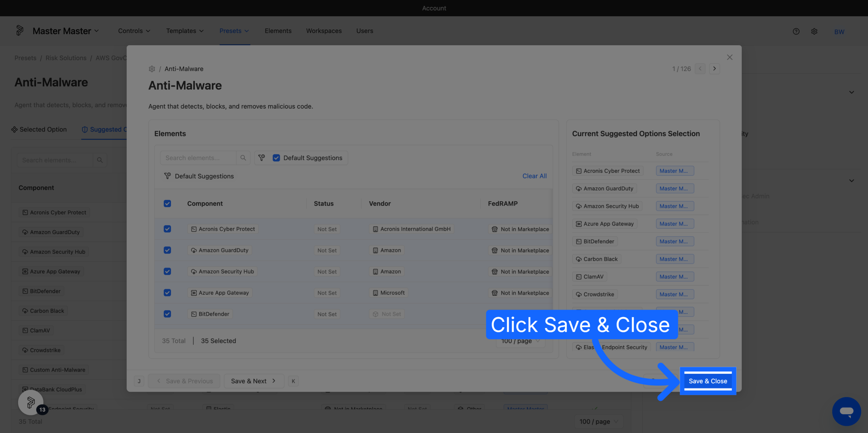
Task: Click Crowdstrike in Current Suggested Options list
Action: click(x=595, y=294)
